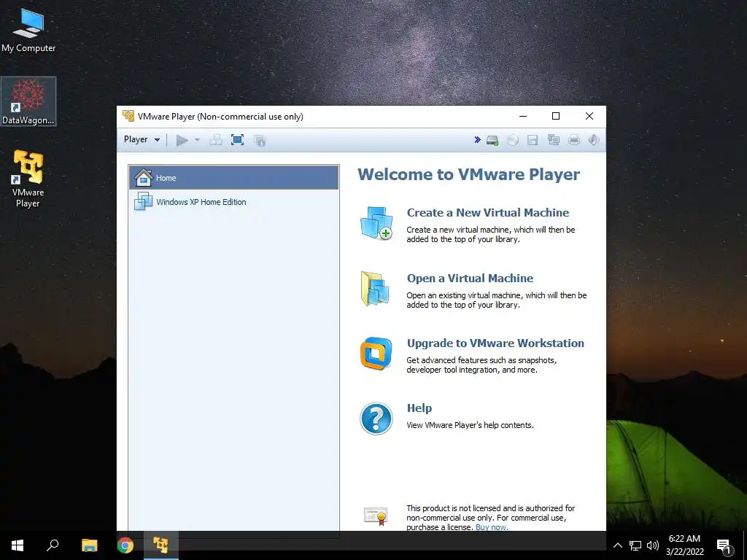This screenshot has width=747, height=560.
Task: Click the CD/DVD drive device icon
Action: [x=513, y=140]
